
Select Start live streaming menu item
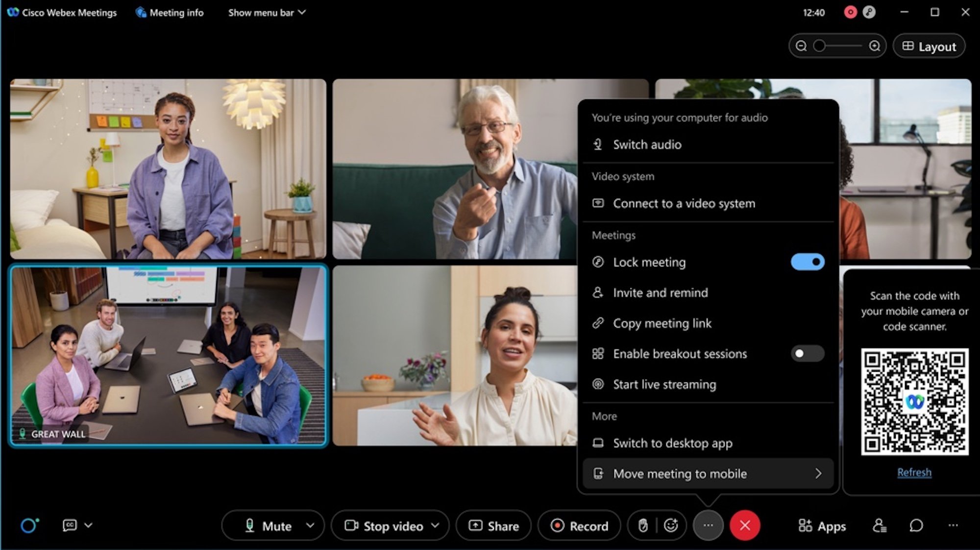point(663,384)
